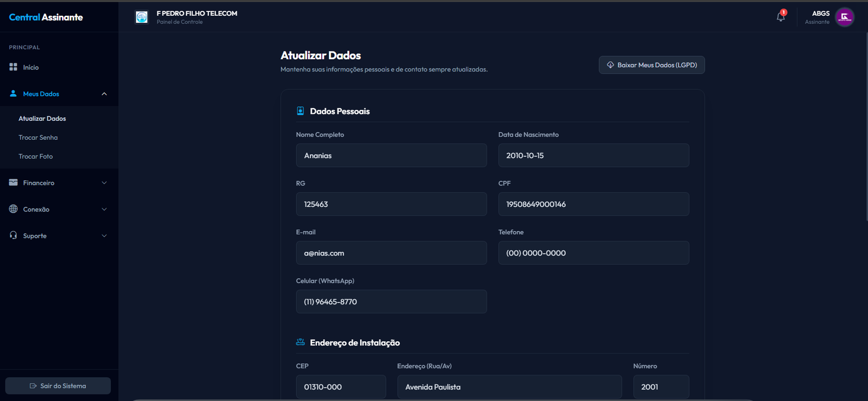Open the Trocar Foto submenu item

(x=36, y=157)
